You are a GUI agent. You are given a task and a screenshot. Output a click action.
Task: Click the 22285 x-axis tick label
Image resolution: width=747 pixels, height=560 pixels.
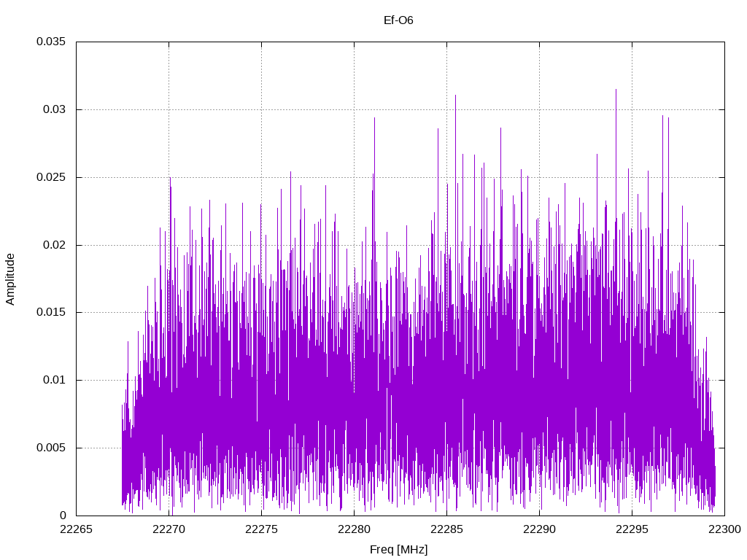(447, 529)
